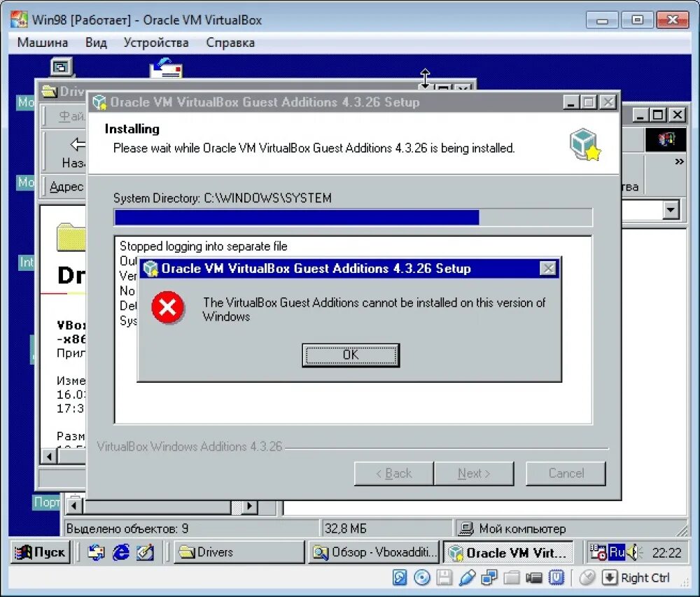
Task: Click hard disk activity status icon
Action: tap(400, 577)
